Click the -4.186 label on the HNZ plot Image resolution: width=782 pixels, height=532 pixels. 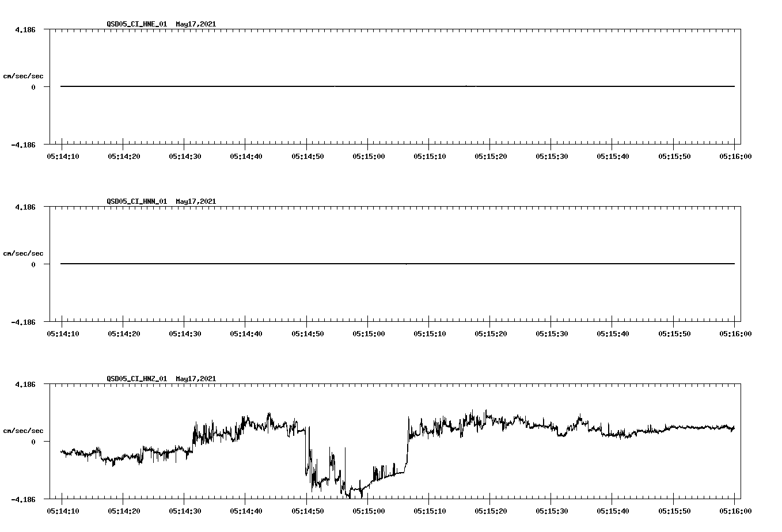click(23, 500)
